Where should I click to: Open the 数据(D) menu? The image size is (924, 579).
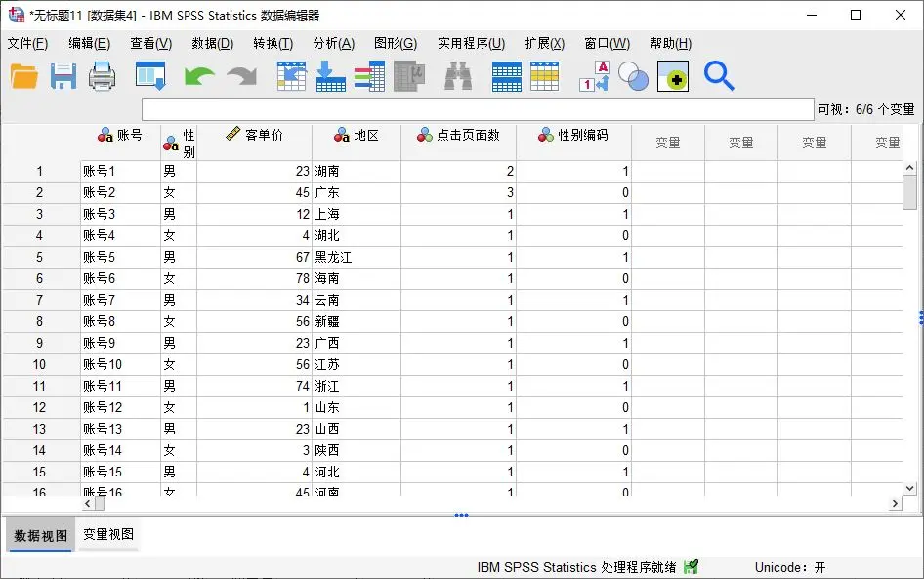pos(213,44)
